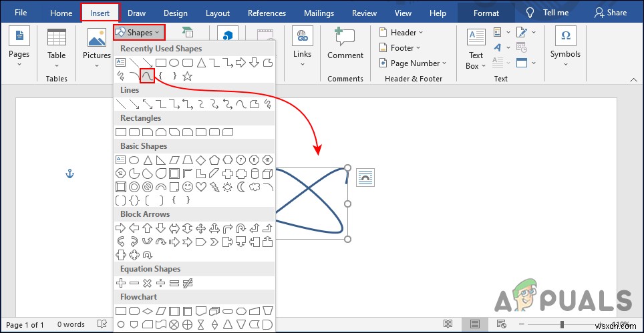This screenshot has height=333, width=644.
Task: Select the "No Symbol" basic shape
Action: [x=148, y=187]
